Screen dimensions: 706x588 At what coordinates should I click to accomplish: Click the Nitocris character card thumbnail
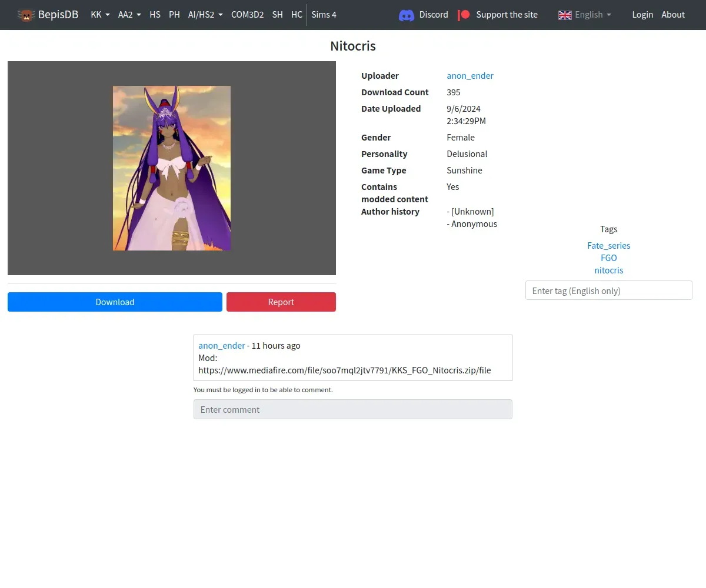172,168
